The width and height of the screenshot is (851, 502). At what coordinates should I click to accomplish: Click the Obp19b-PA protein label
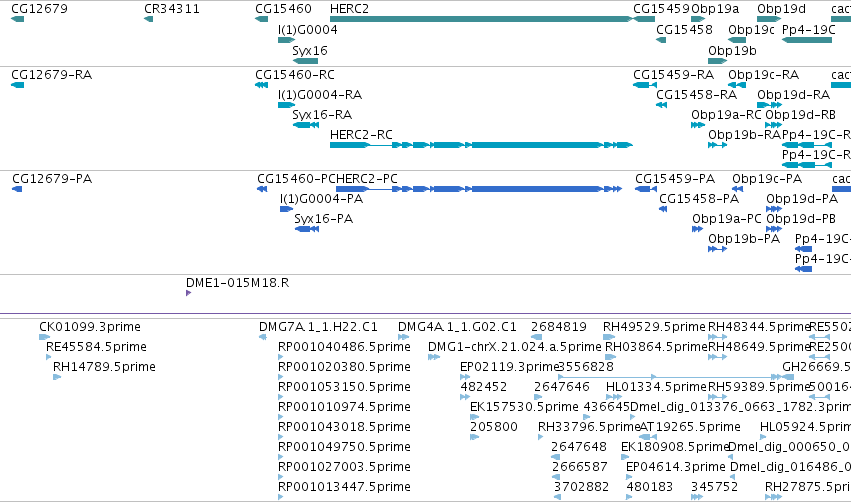(744, 239)
